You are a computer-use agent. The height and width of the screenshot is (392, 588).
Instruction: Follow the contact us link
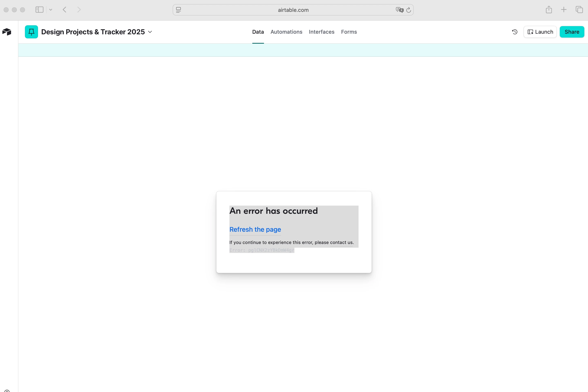[x=341, y=242]
